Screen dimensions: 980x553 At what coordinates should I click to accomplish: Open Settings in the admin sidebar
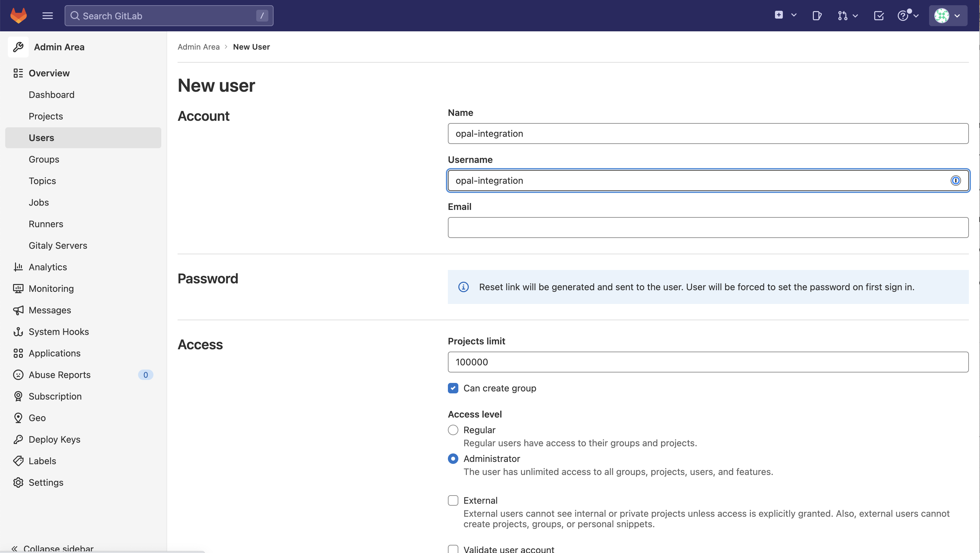click(x=46, y=482)
